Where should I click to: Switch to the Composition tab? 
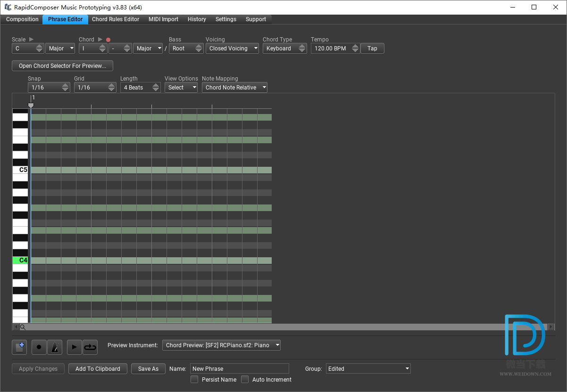pos(22,19)
